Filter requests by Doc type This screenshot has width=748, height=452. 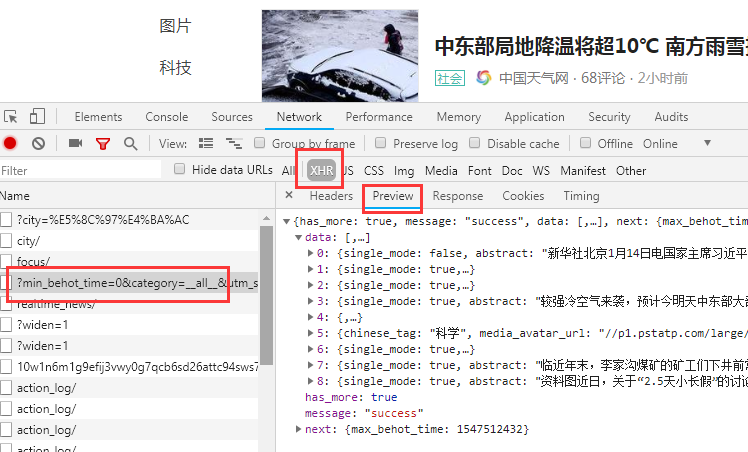coord(512,171)
